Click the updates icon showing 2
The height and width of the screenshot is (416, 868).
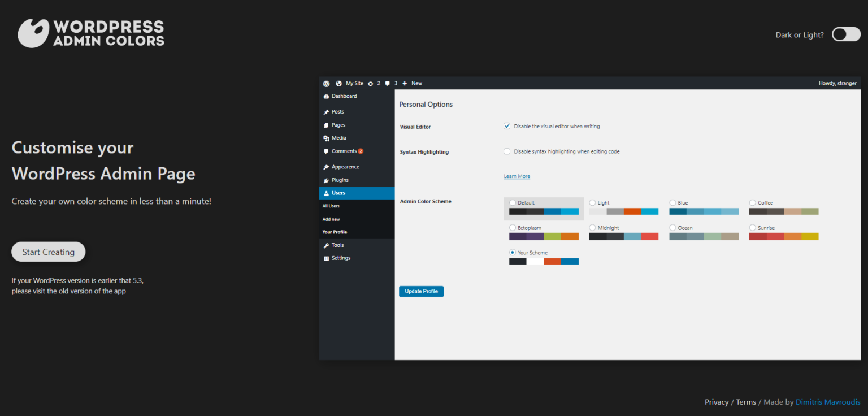pos(370,83)
